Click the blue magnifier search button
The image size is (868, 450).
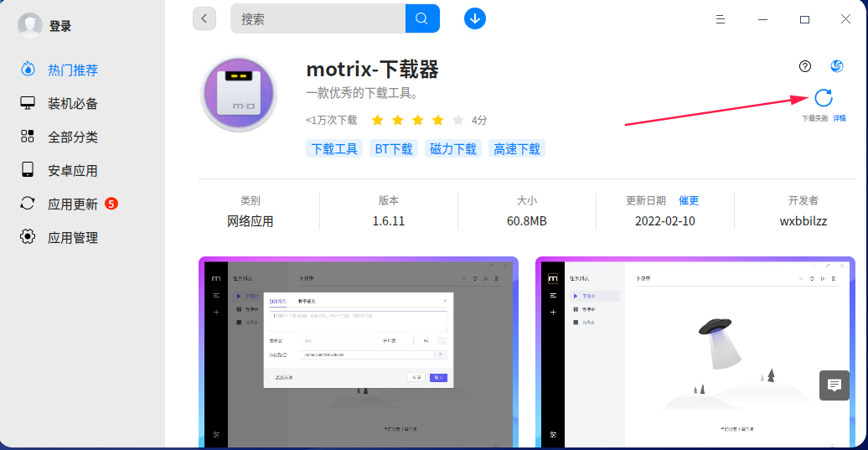pos(421,18)
